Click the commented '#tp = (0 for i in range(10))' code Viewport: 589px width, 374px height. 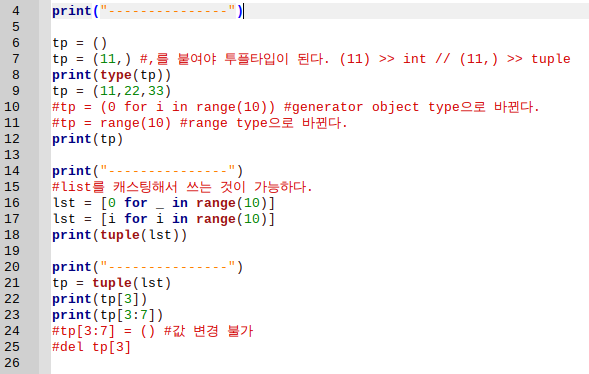164,107
